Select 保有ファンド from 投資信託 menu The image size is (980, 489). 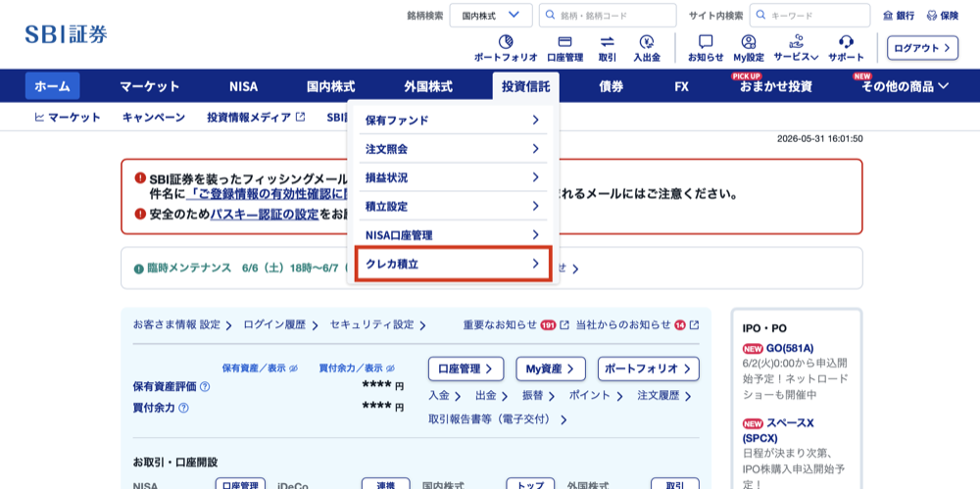click(453, 121)
